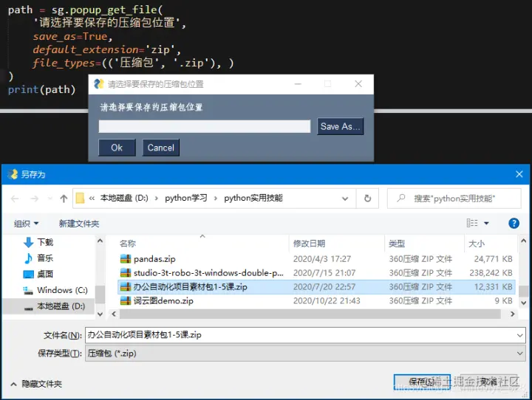Click the 下载 download arrow icon
Image resolution: width=532 pixels, height=400 pixels.
29,242
